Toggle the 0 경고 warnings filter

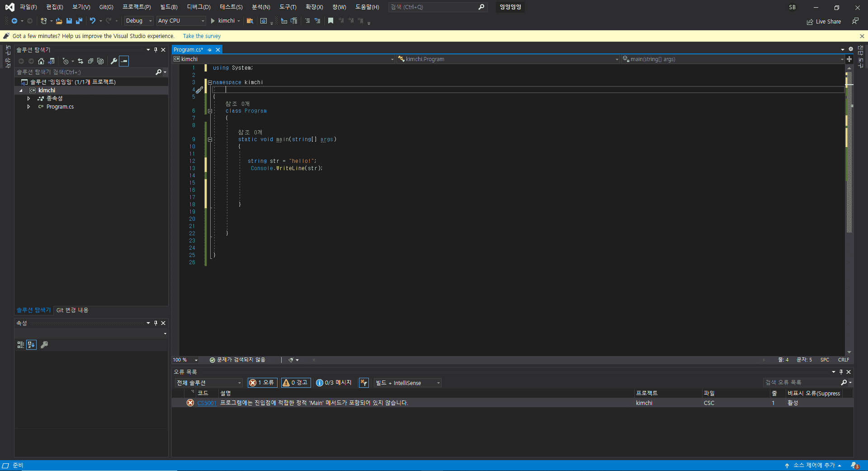[x=296, y=383]
